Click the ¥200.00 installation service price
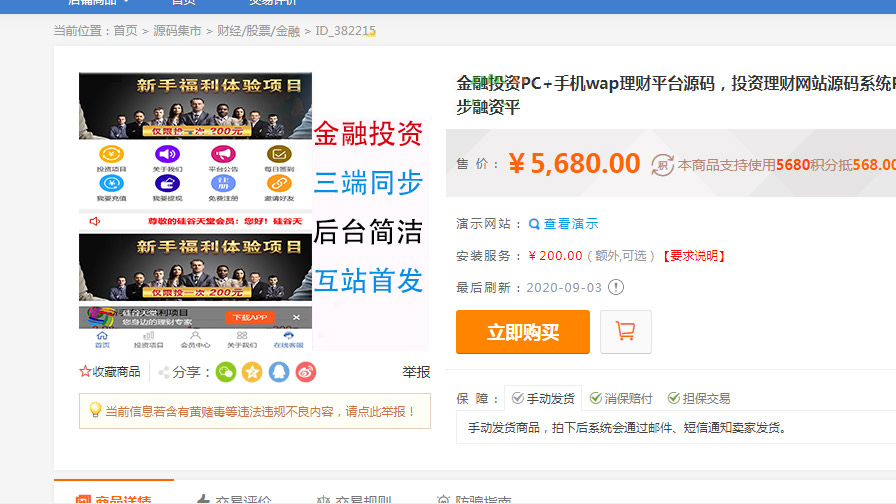 (555, 256)
